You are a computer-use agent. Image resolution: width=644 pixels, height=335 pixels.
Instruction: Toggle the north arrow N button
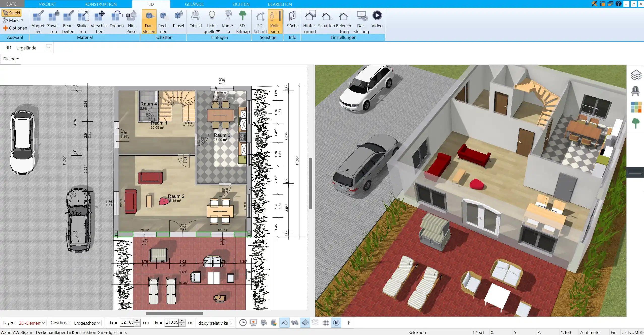point(336,323)
